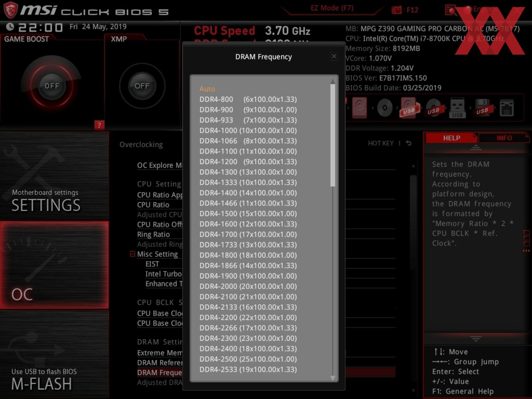Open the INFO tab

coord(504,138)
